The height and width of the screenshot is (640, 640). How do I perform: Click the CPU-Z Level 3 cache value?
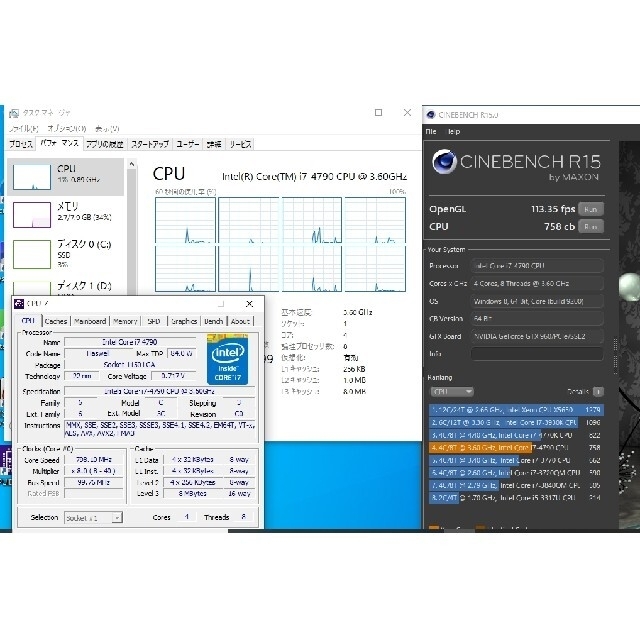[x=192, y=493]
